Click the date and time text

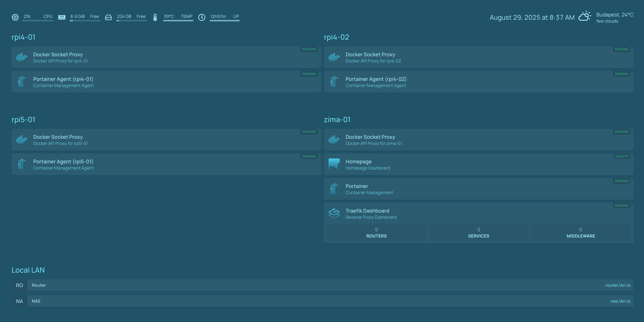click(x=532, y=18)
